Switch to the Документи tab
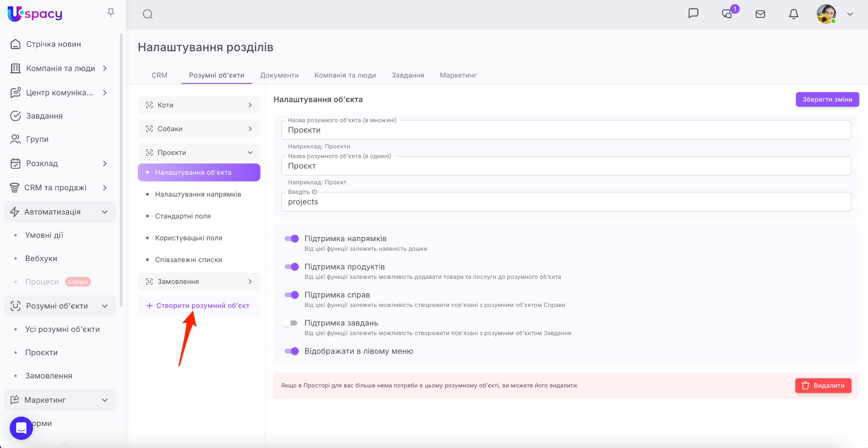 (279, 75)
